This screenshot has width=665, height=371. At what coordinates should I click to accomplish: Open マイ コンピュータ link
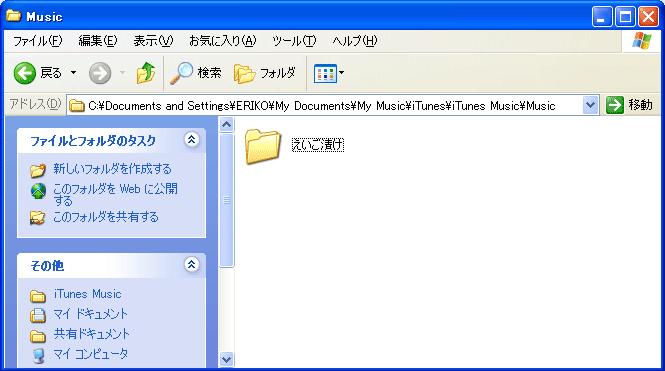91,354
